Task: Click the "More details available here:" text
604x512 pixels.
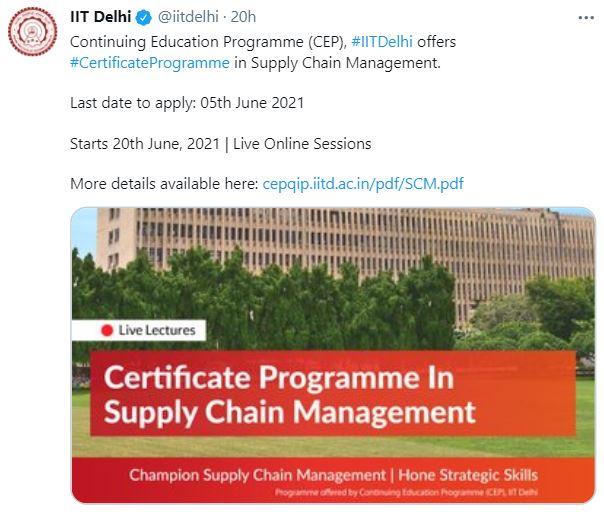Action: click(163, 184)
